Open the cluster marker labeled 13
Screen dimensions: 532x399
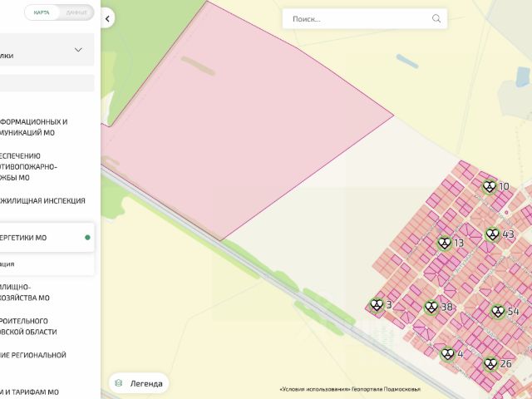click(445, 243)
